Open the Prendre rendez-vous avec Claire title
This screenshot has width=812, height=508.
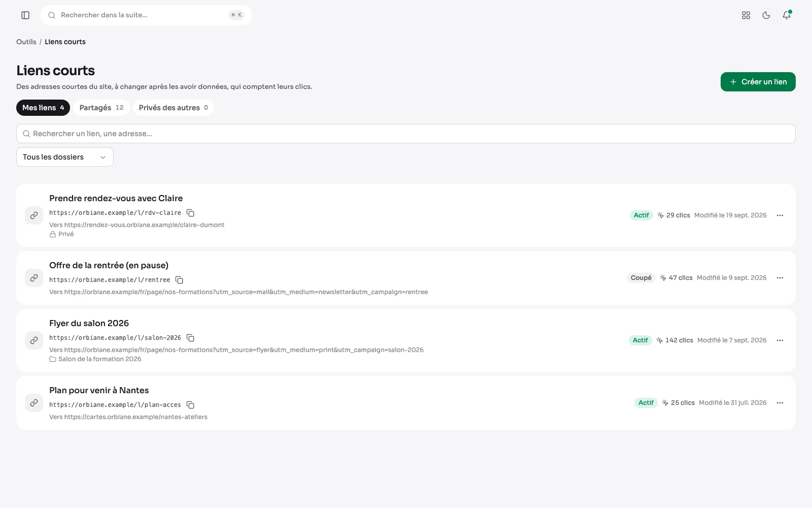point(116,198)
